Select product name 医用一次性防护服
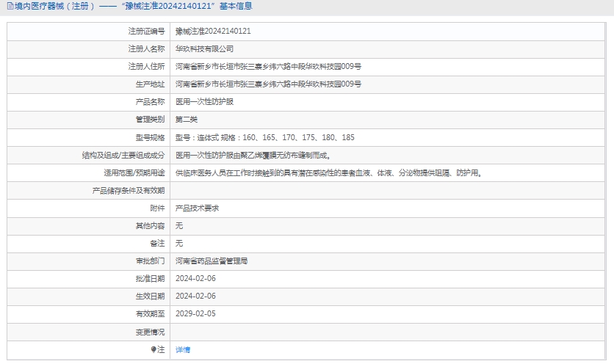 point(204,102)
